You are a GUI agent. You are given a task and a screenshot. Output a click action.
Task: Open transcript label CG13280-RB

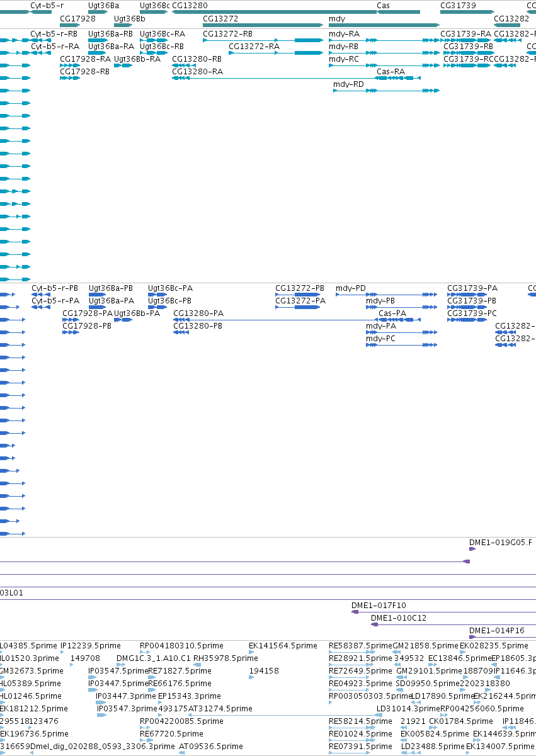197,59
